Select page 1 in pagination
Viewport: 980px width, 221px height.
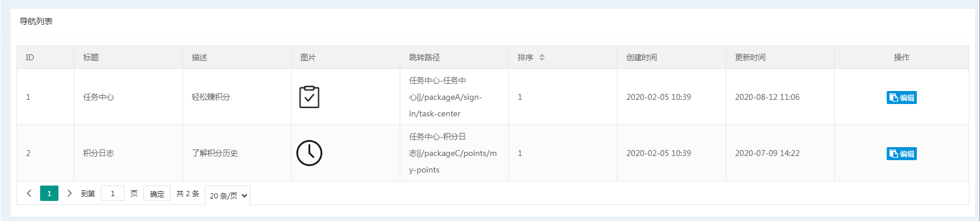click(49, 193)
